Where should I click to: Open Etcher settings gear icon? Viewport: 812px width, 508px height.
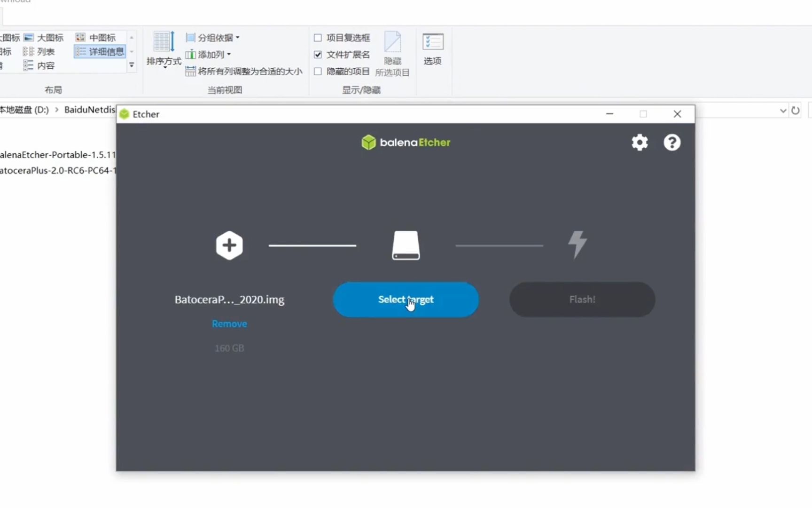click(640, 142)
